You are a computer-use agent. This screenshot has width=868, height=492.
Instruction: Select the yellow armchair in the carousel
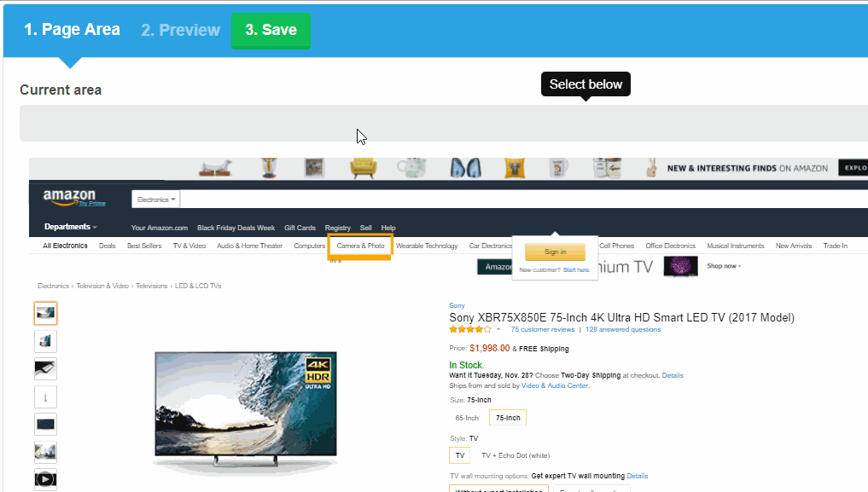(x=363, y=168)
